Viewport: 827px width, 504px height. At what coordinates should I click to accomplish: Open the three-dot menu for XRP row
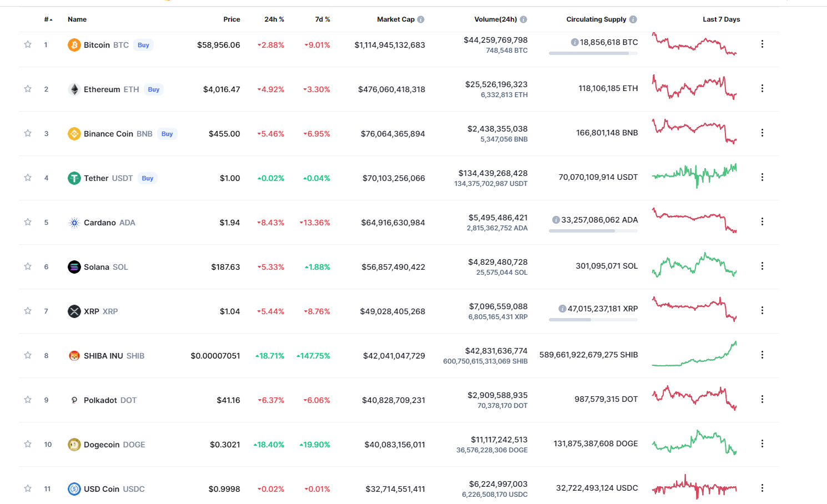[762, 310]
